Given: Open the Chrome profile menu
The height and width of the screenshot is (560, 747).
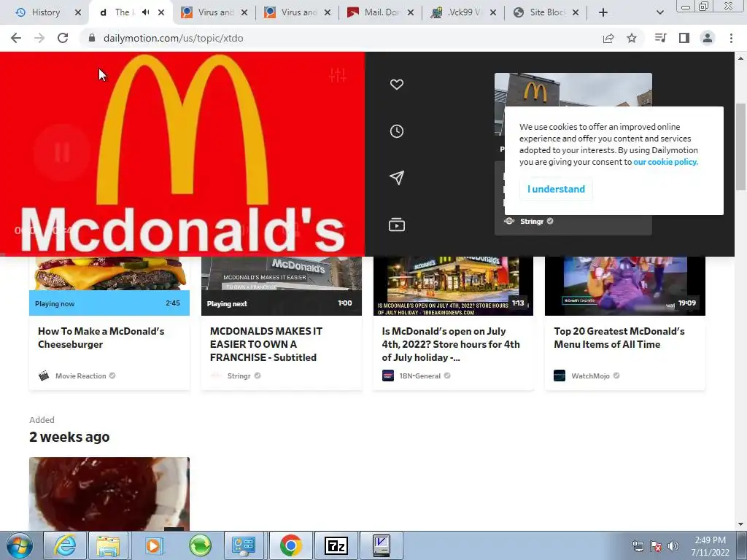Looking at the screenshot, I should [x=708, y=38].
